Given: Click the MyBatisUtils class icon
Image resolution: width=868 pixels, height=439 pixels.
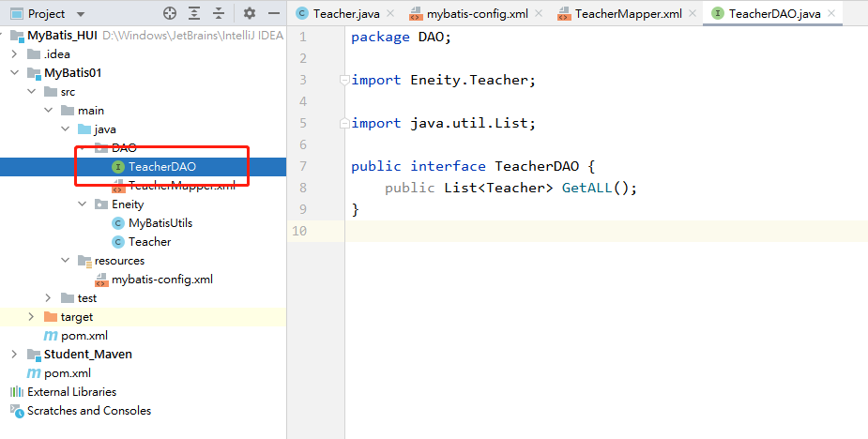Looking at the screenshot, I should (x=118, y=223).
